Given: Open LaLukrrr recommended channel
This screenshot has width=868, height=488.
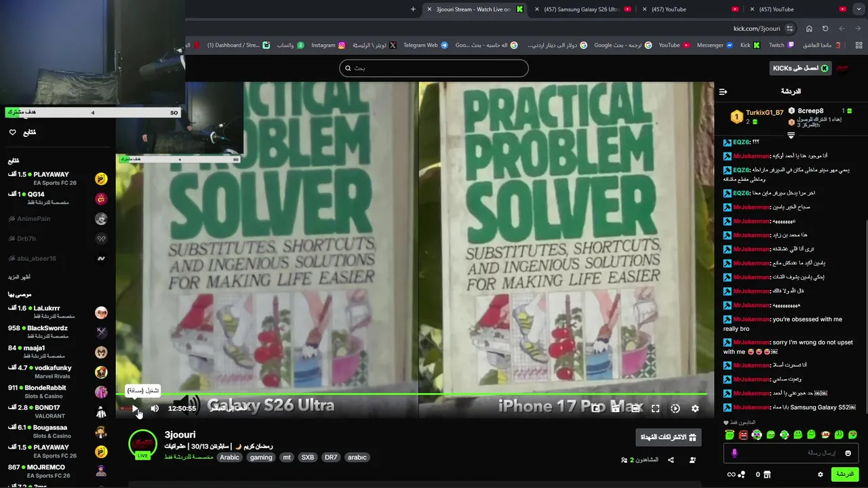Looking at the screenshot, I should (58, 312).
